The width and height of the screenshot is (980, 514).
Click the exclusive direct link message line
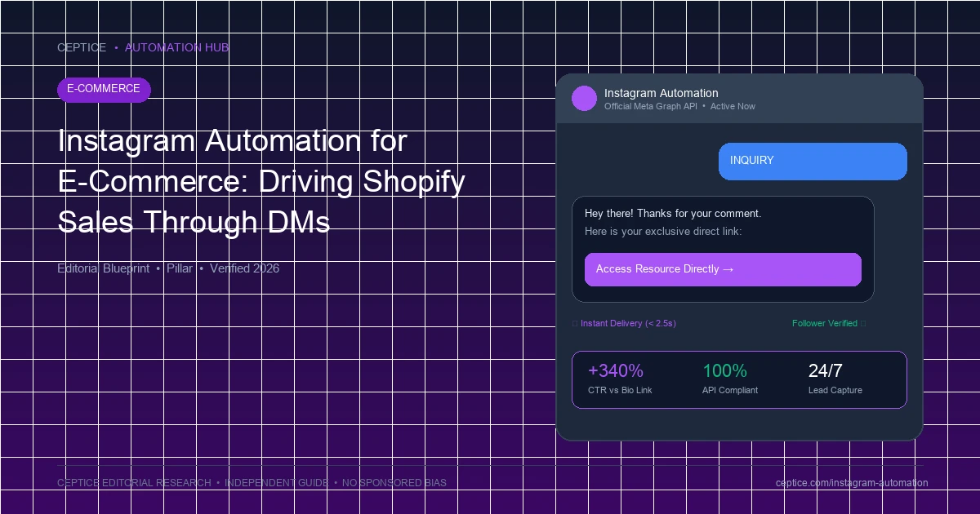click(663, 232)
